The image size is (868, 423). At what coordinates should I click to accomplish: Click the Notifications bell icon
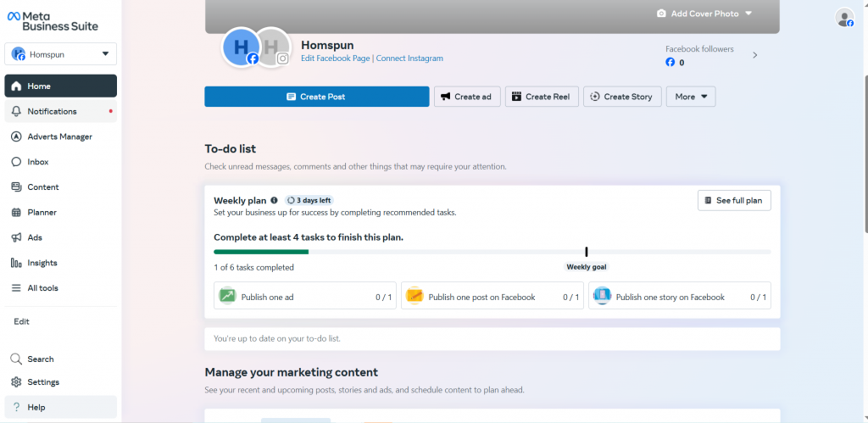(x=17, y=111)
